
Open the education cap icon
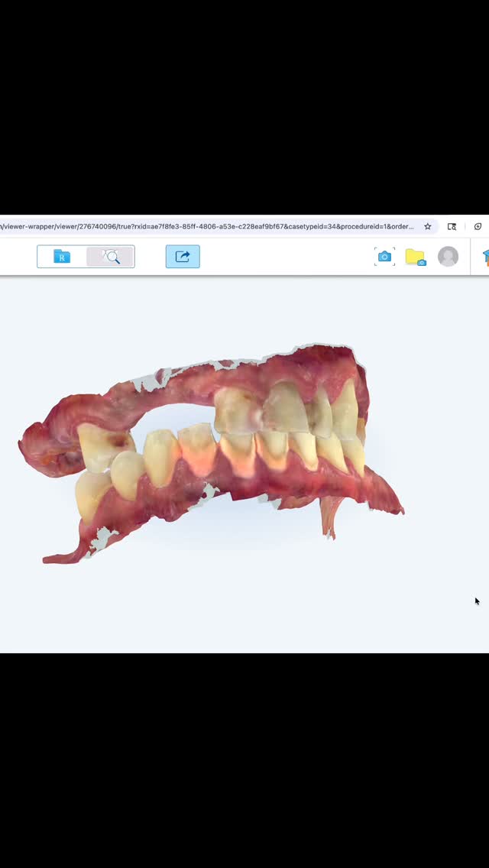point(486,257)
